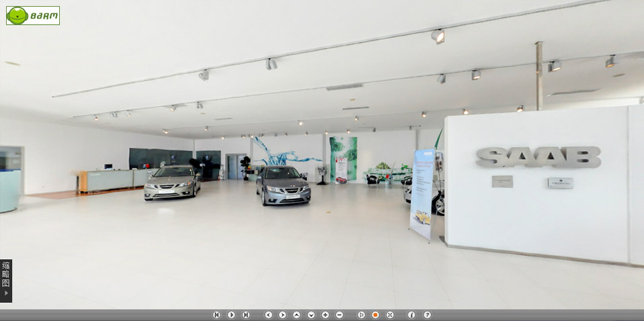Click the BARM frog logo
The width and height of the screenshot is (644, 321).
(33, 15)
